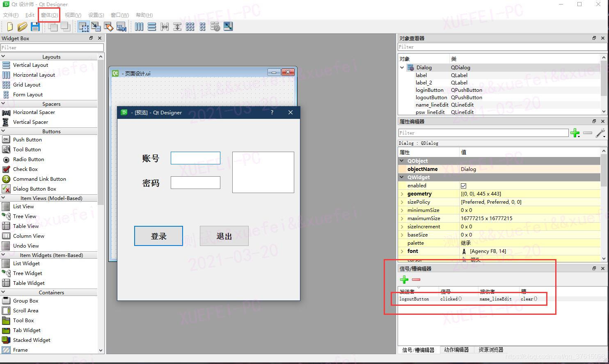Select the Edit Widgets mode icon
This screenshot has height=364, width=609.
pos(83,27)
